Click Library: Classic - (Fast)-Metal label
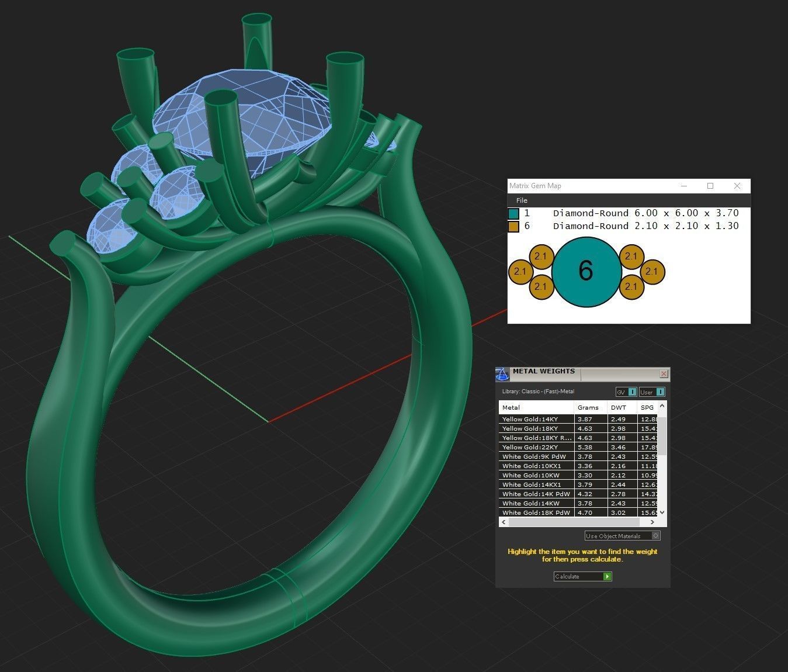This screenshot has height=672, width=788. pyautogui.click(x=538, y=392)
